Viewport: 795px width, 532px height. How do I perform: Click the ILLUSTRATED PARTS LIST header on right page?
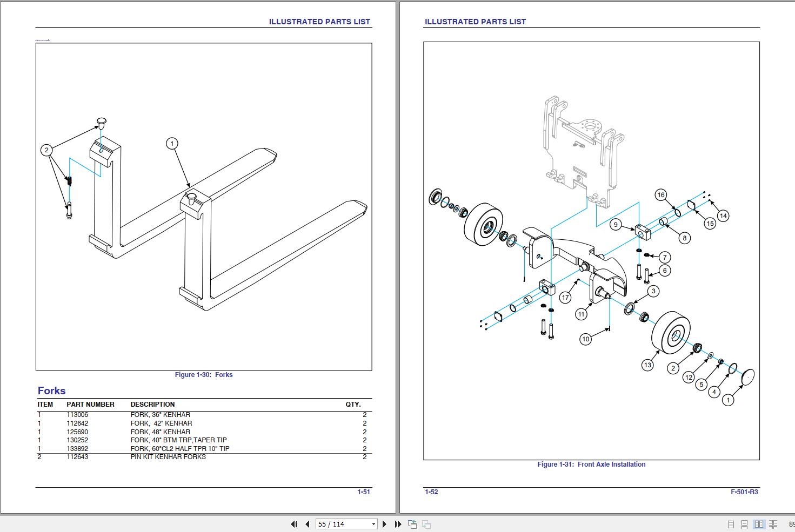pos(475,22)
